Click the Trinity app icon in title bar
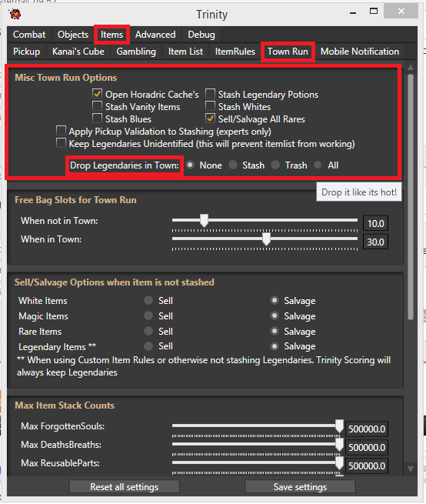The width and height of the screenshot is (426, 504). click(15, 14)
